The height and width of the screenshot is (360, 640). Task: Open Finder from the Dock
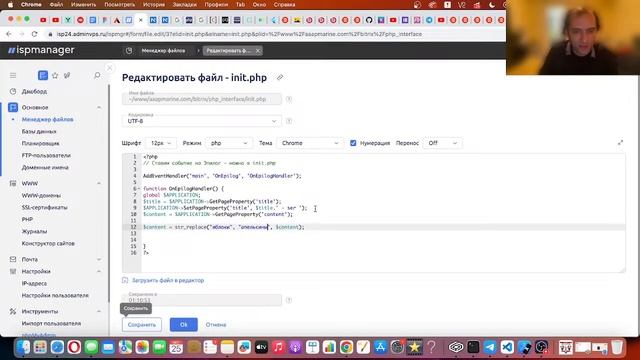click(x=23, y=347)
